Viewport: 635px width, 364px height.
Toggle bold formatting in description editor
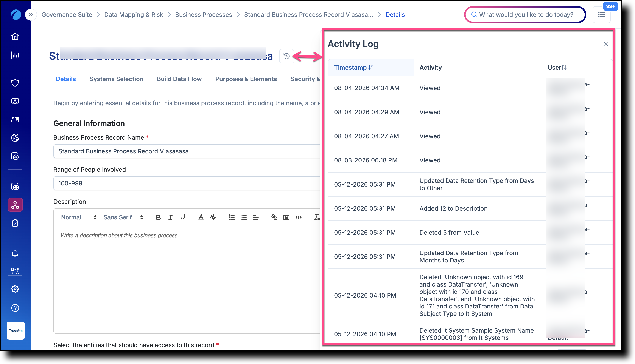coord(158,217)
